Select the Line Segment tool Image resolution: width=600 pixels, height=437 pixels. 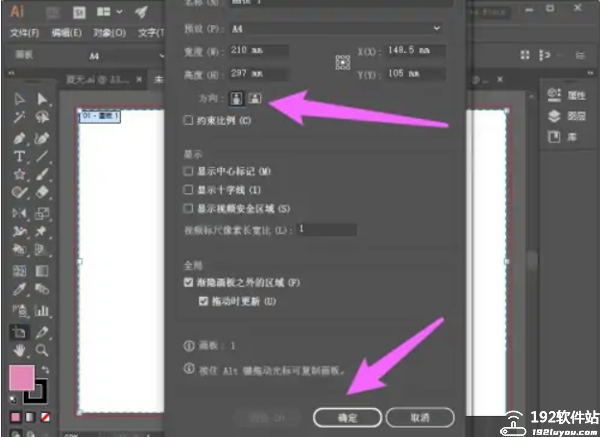(42, 156)
